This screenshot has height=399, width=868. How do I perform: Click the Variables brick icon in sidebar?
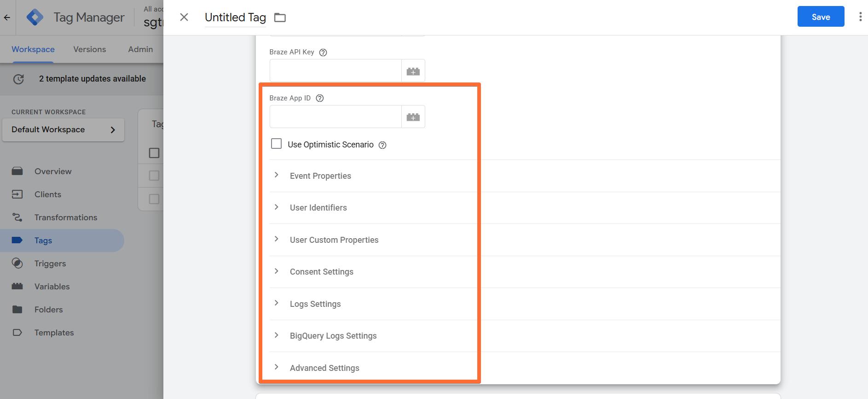pos(17,286)
